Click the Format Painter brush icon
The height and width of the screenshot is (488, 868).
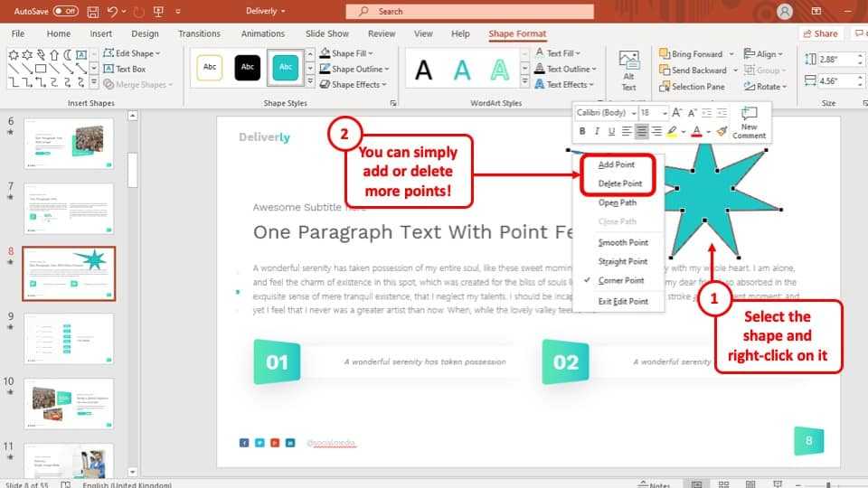[x=722, y=132]
